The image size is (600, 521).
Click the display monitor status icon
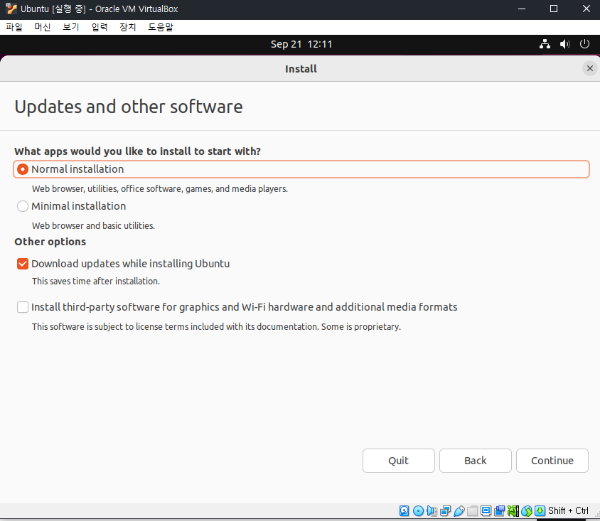point(486,511)
